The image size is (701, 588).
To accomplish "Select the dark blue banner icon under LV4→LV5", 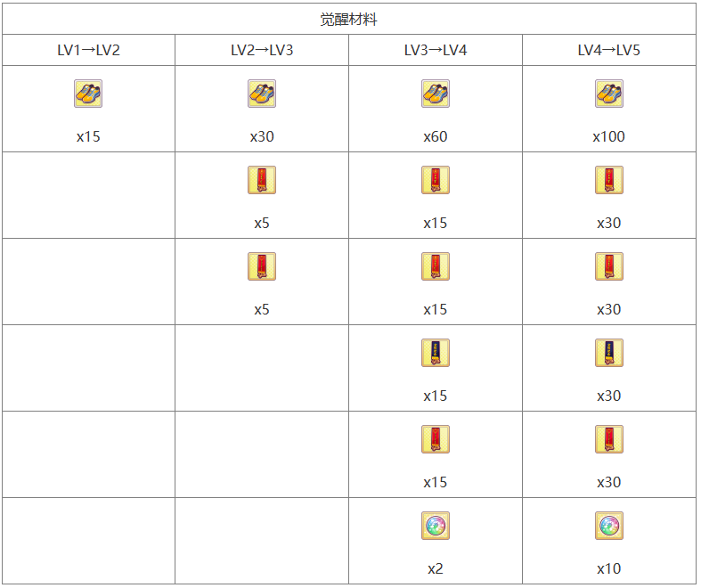I will (609, 353).
